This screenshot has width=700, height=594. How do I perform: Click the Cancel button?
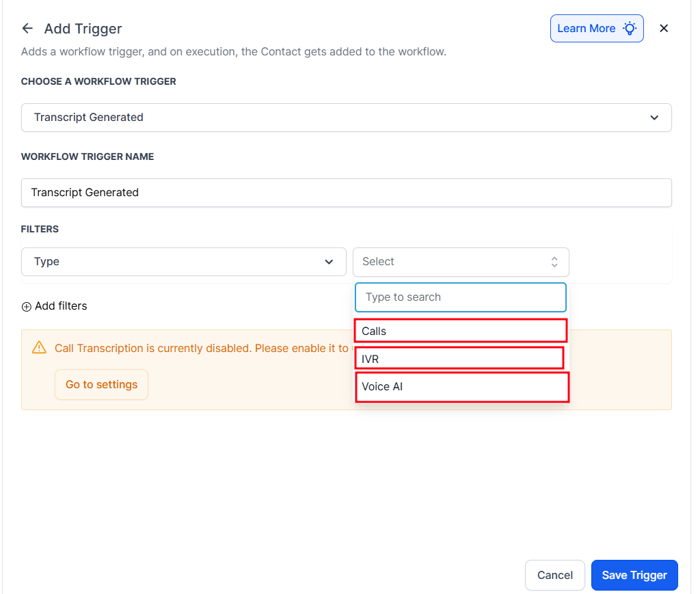pyautogui.click(x=554, y=575)
